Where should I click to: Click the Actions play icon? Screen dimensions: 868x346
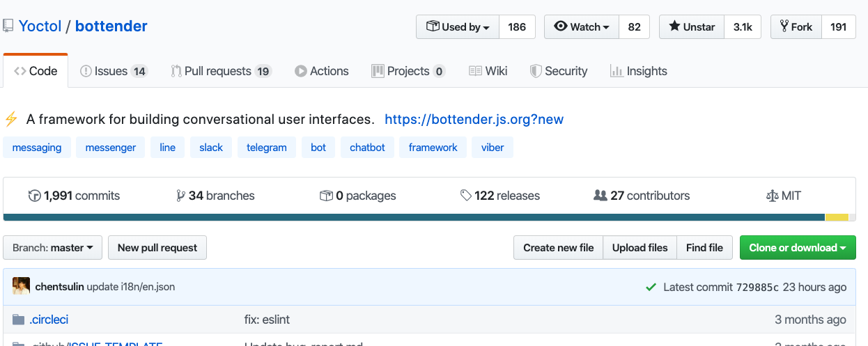click(300, 71)
